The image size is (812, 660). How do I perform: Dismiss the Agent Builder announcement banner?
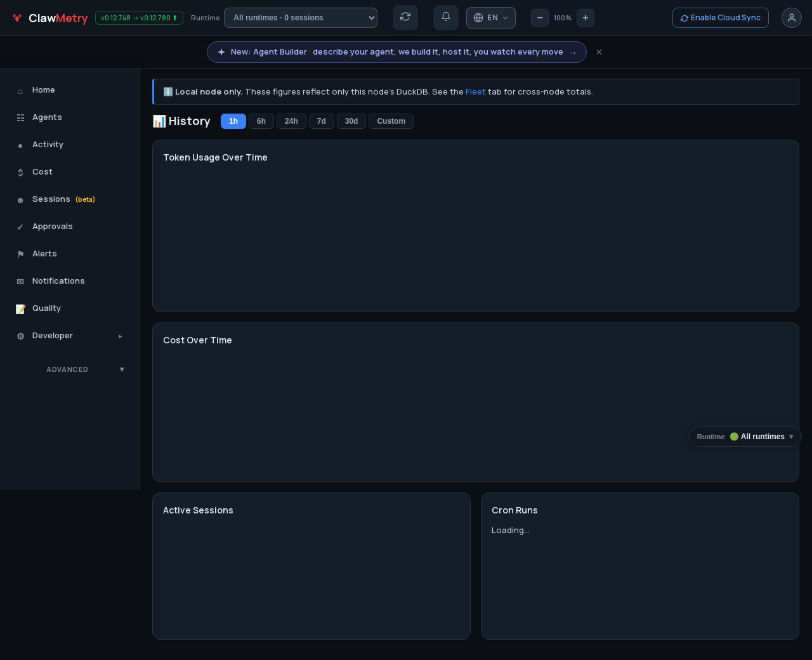(x=599, y=52)
